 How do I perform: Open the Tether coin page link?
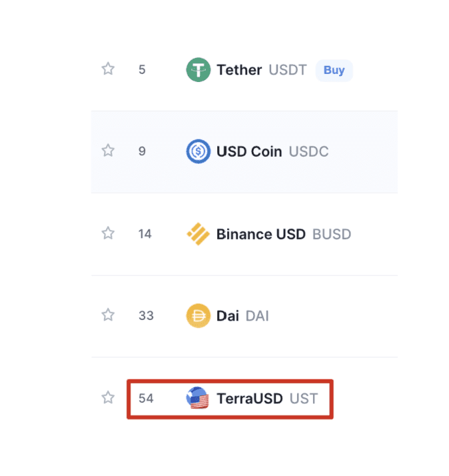pyautogui.click(x=239, y=70)
